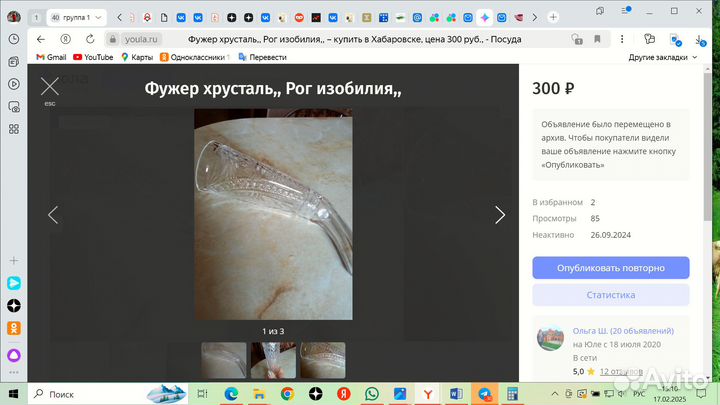This screenshot has width=720, height=405.
Task: Click the pinned tab labeled '1'
Action: tap(36, 17)
